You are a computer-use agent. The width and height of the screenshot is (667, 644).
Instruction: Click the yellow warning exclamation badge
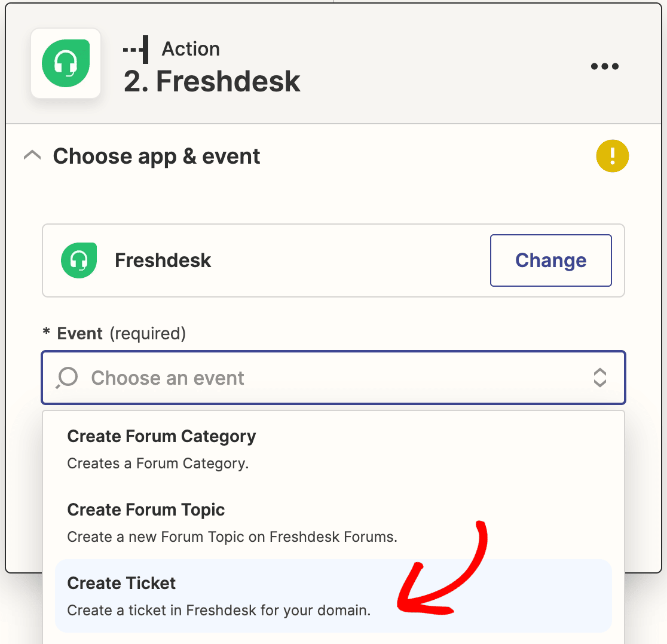[612, 156]
